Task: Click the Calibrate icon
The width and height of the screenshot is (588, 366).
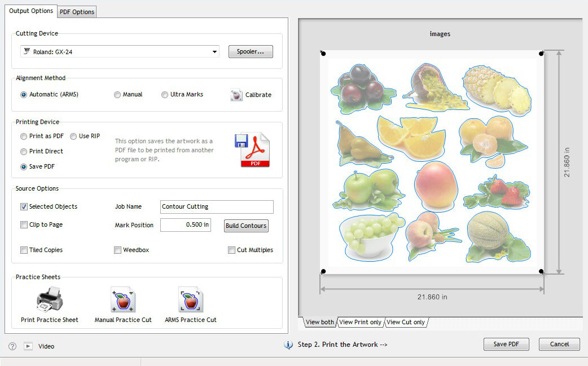Action: pyautogui.click(x=237, y=95)
